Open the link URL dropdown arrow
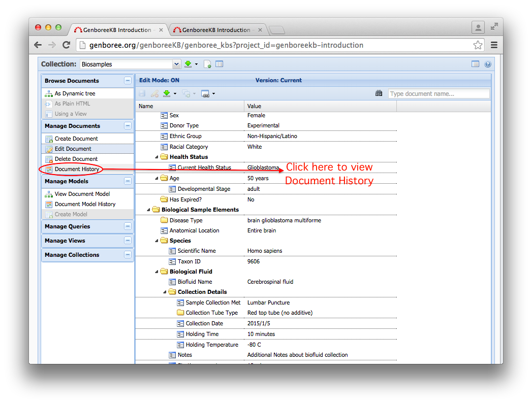This screenshot has height=404, width=532. pos(213,94)
